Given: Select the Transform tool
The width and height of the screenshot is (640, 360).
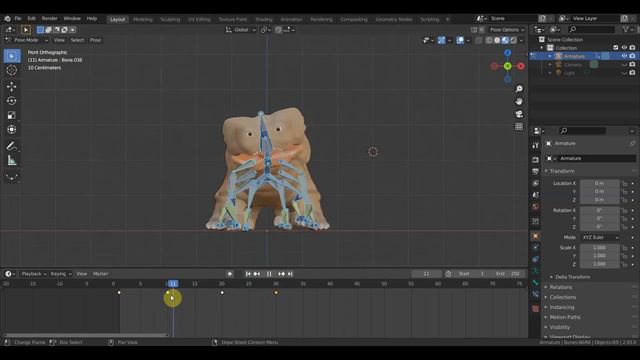Looking at the screenshot, I should pyautogui.click(x=12, y=129).
